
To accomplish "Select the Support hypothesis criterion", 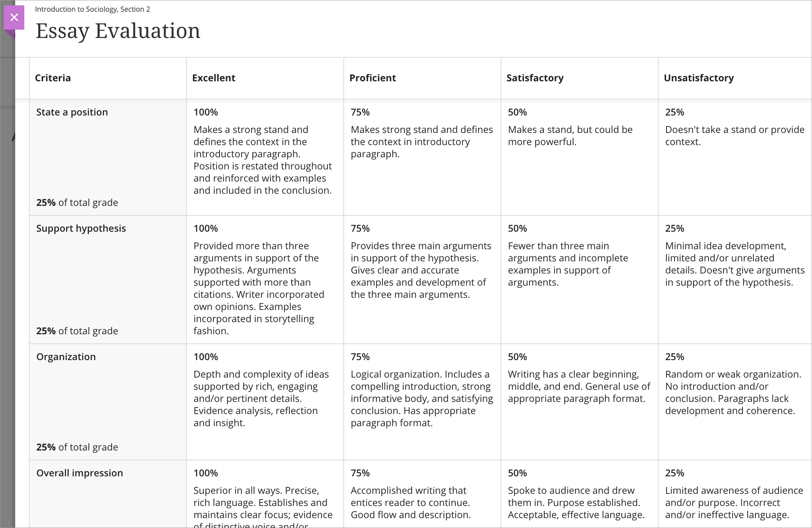I will click(x=81, y=228).
